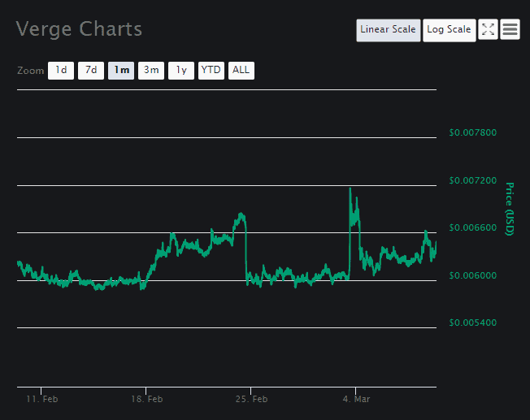Switch to Log Scale

[450, 30]
